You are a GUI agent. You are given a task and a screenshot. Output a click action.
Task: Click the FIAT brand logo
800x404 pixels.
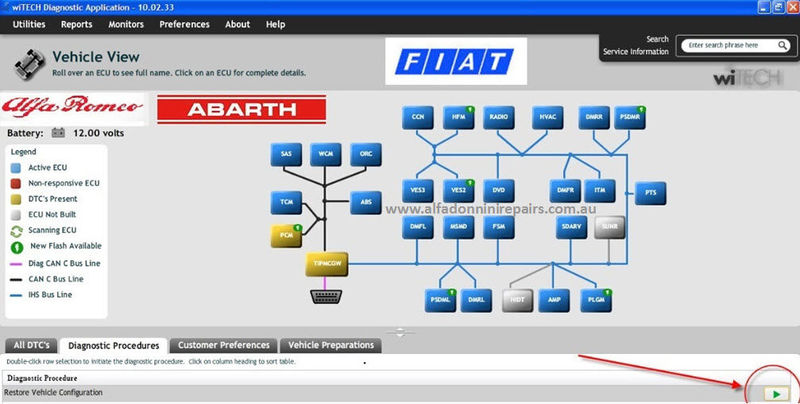(456, 62)
